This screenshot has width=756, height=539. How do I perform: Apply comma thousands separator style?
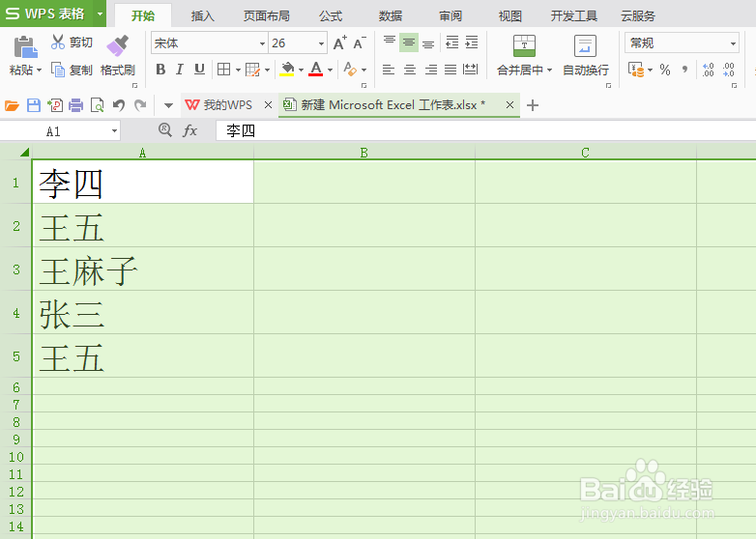(x=684, y=70)
